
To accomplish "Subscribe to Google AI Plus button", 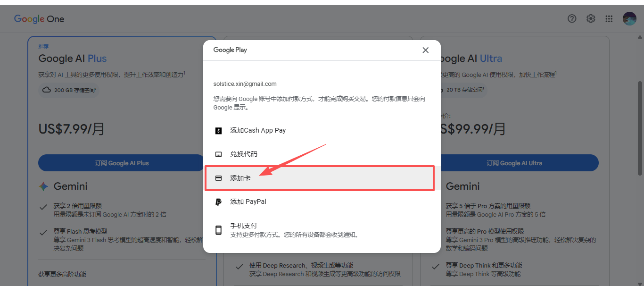I will pyautogui.click(x=122, y=163).
